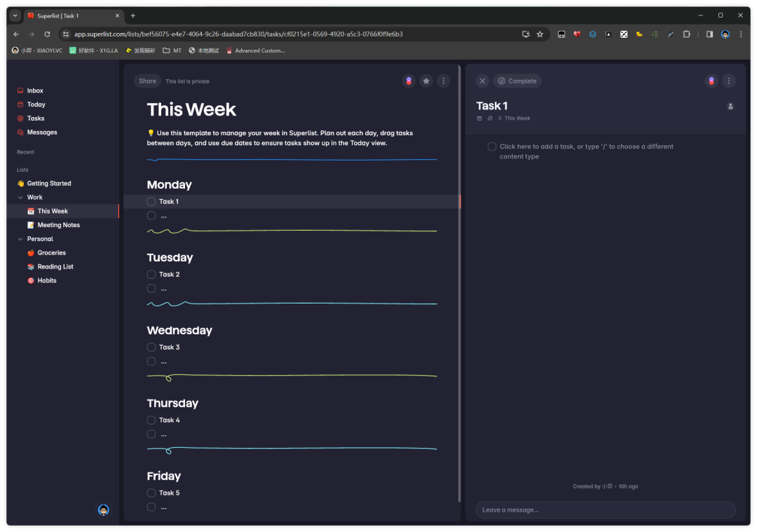Select the This Week list in sidebar
Image resolution: width=757 pixels, height=532 pixels.
[x=63, y=211]
